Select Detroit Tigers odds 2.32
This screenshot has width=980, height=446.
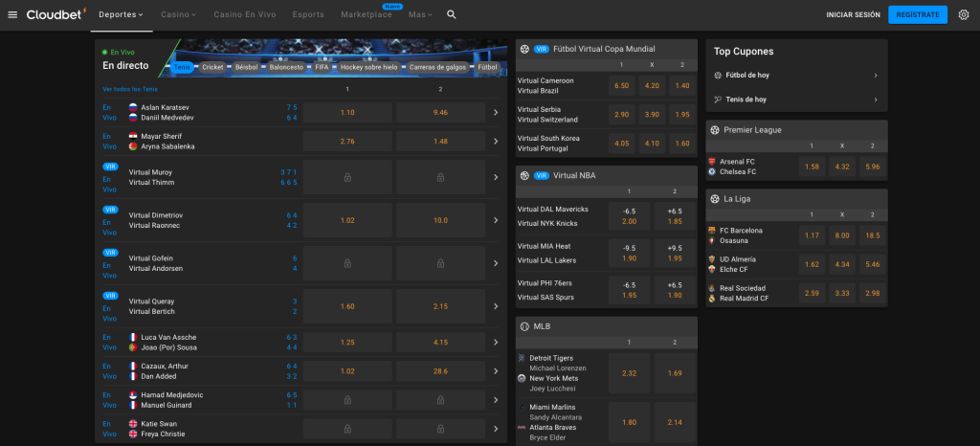630,373
